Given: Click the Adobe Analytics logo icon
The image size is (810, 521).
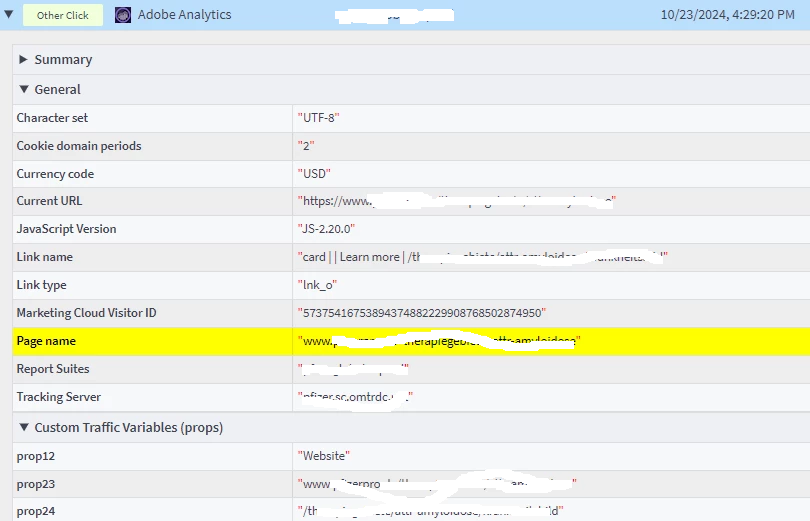Looking at the screenshot, I should pyautogui.click(x=122, y=15).
